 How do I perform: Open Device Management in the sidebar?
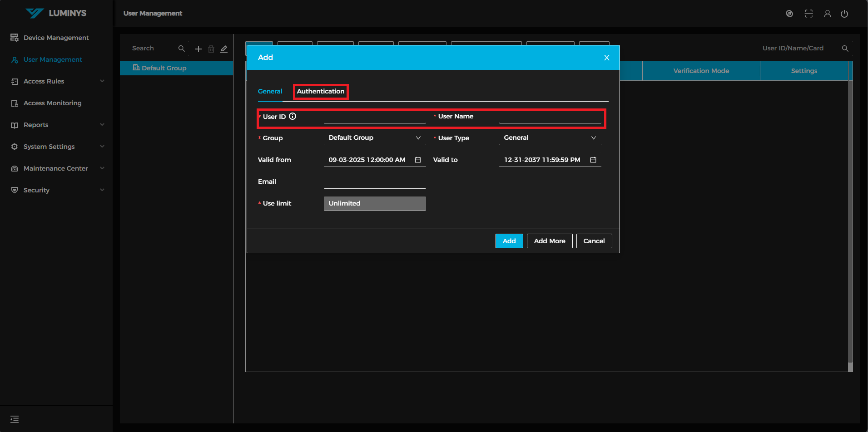(56, 38)
